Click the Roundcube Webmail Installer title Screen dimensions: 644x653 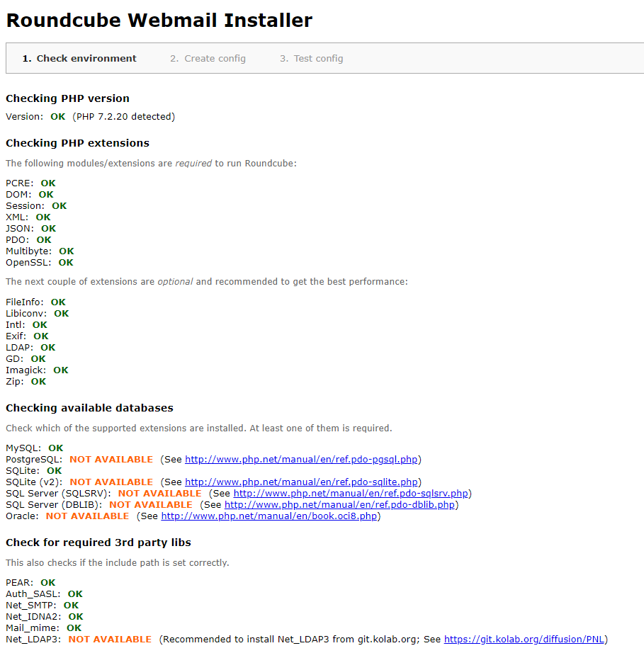(x=159, y=21)
